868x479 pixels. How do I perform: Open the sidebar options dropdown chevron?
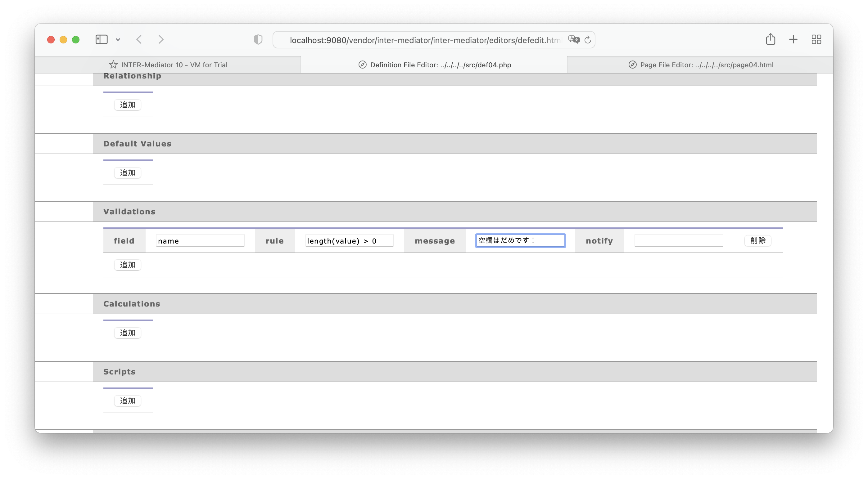[118, 40]
